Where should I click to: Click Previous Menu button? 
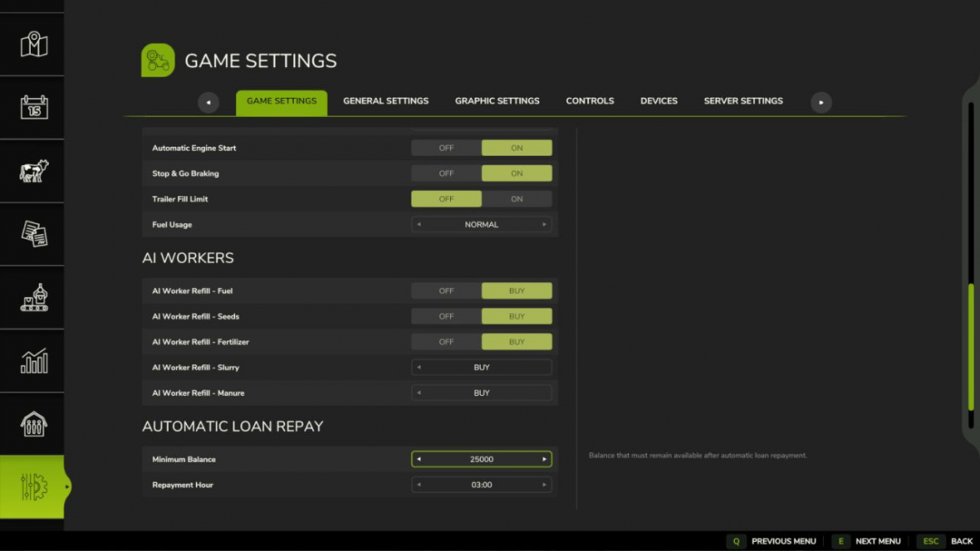[x=784, y=541]
